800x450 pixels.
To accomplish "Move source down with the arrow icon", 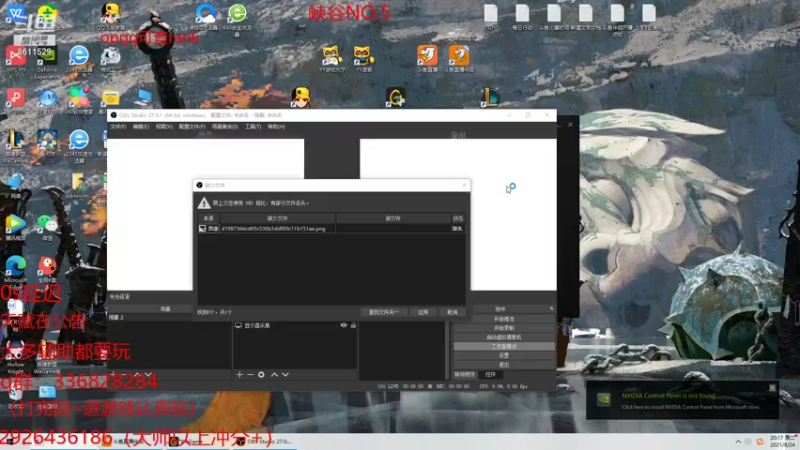I will 285,374.
